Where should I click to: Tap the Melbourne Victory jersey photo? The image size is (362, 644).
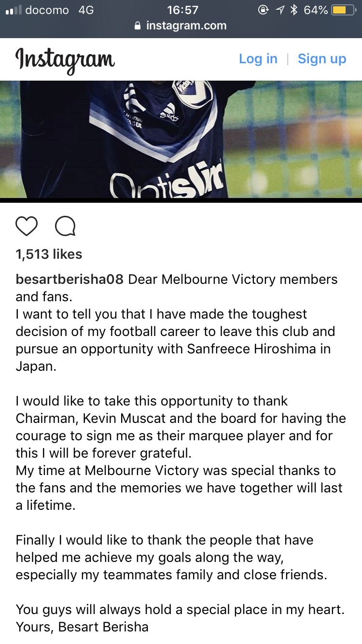181,139
